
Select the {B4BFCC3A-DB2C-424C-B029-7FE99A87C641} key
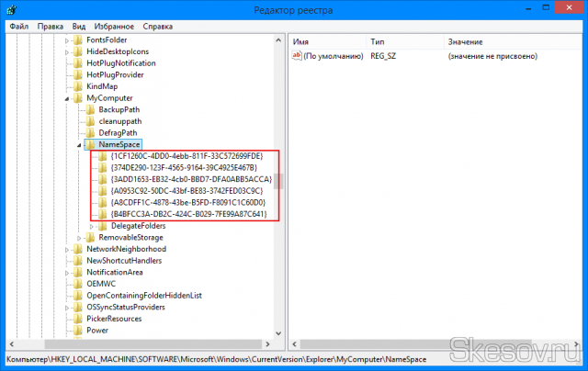pos(187,214)
